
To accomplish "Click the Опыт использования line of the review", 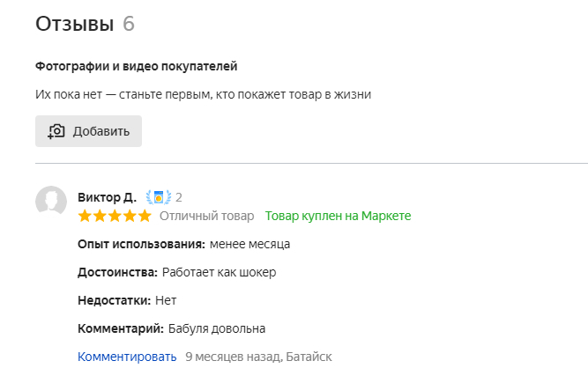I will (x=183, y=244).
